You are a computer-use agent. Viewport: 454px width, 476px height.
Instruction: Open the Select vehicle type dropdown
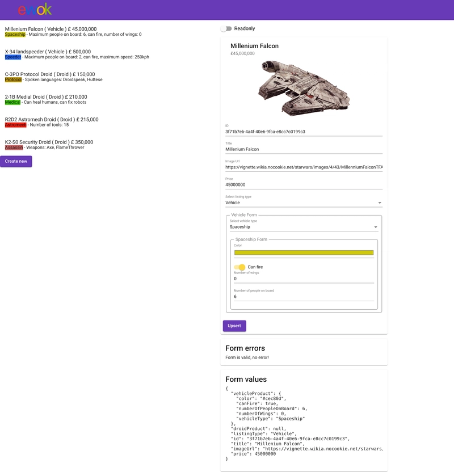(x=304, y=227)
